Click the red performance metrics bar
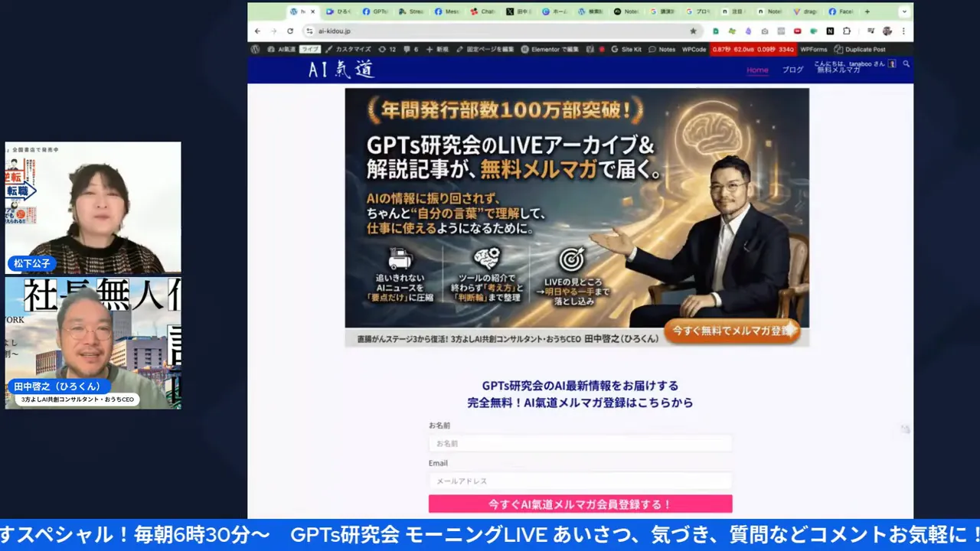This screenshot has width=980, height=551. pos(754,49)
